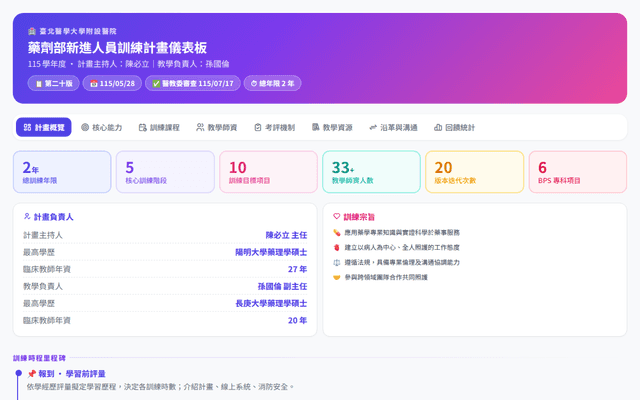Click the 教學資源 book icon
The width and height of the screenshot is (640, 400).
[x=316, y=127]
